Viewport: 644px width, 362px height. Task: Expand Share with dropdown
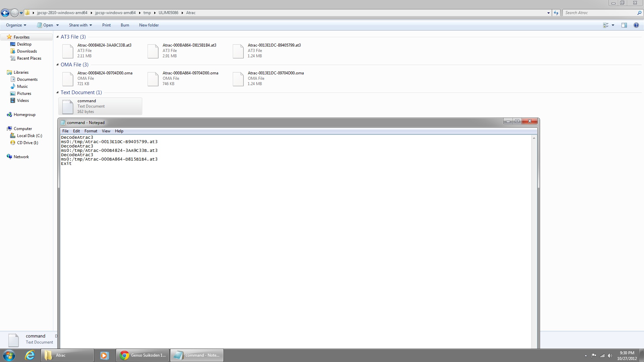click(x=80, y=25)
